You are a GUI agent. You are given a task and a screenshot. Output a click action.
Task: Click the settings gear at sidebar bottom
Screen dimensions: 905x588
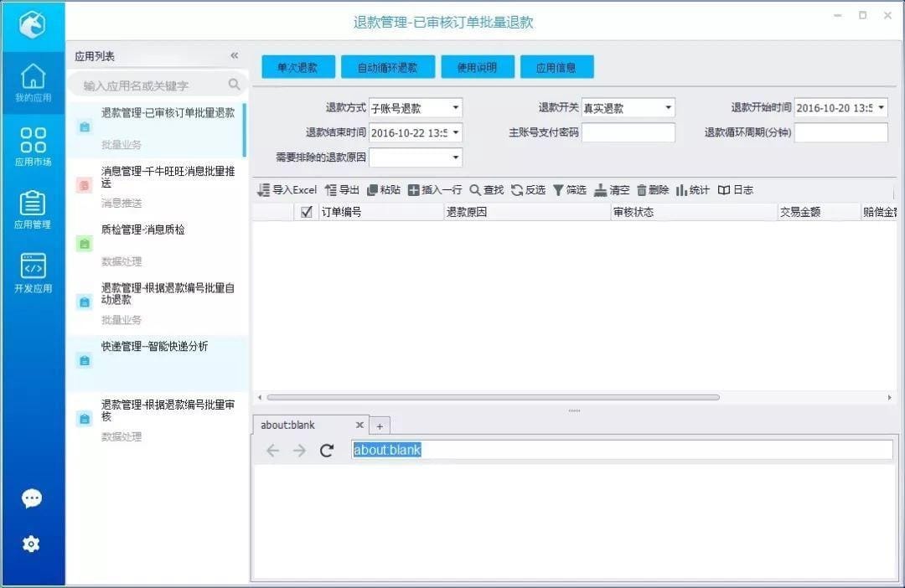(31, 544)
